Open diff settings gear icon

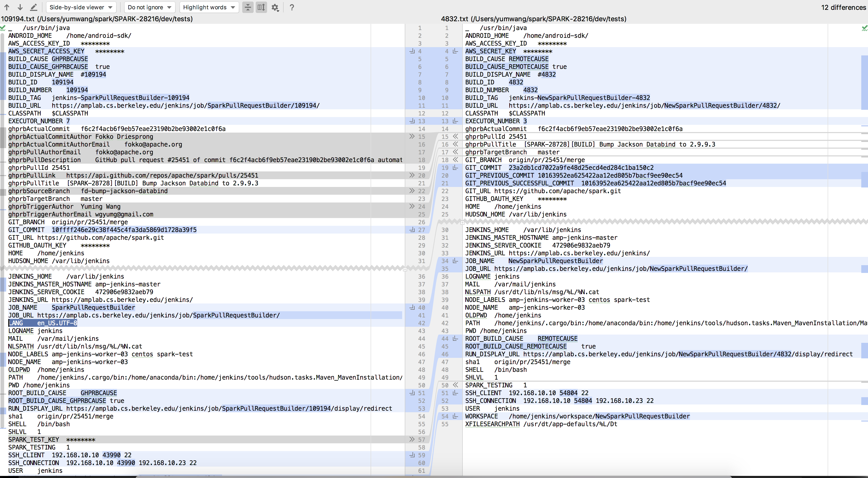click(x=275, y=8)
